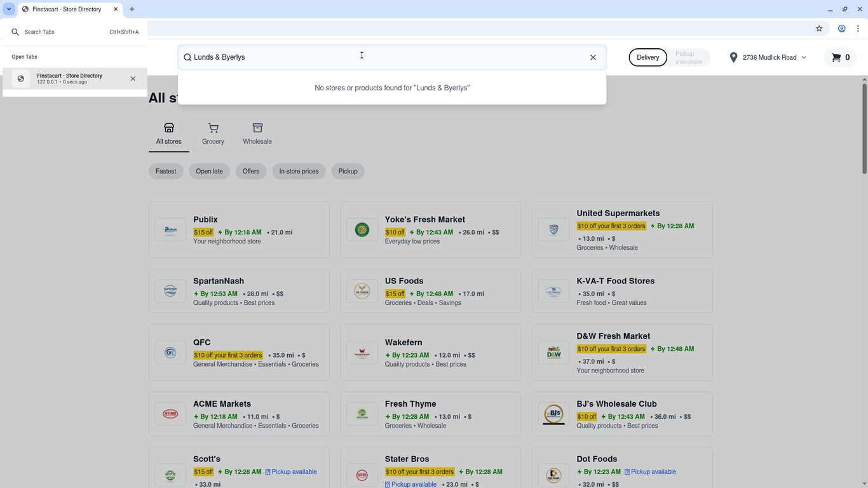This screenshot has height=488, width=868.
Task: Toggle the In-store prices filter
Action: [299, 171]
